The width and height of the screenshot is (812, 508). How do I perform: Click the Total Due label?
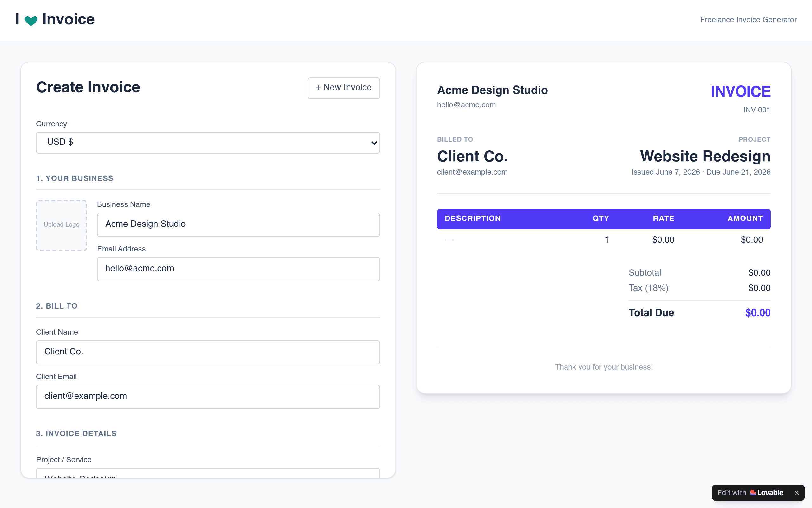coord(651,313)
